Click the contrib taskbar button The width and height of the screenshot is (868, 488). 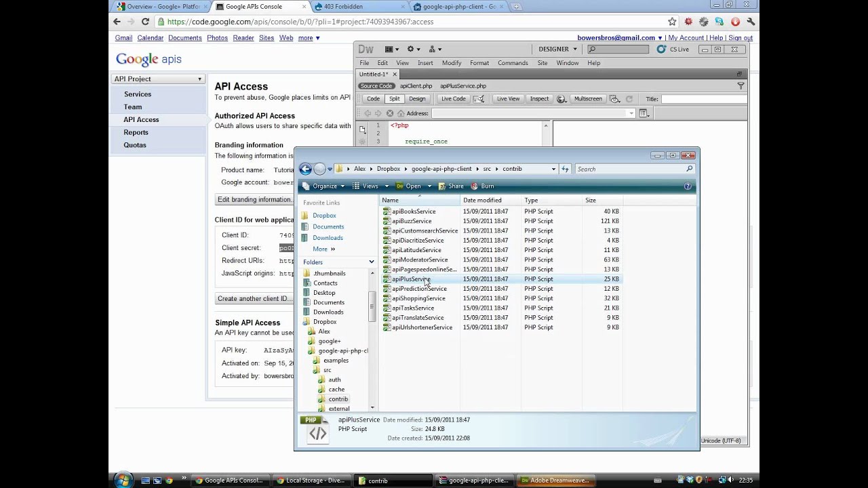click(x=394, y=481)
